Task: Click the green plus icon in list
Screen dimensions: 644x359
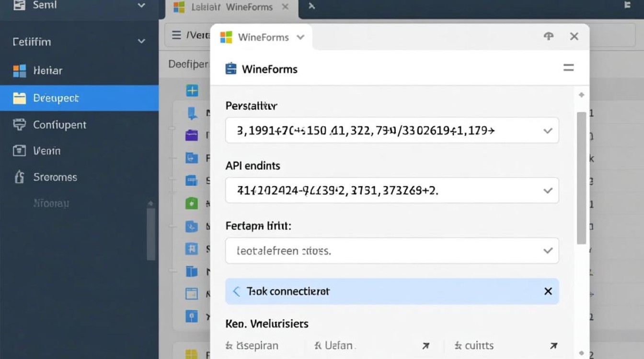Action: [x=192, y=90]
